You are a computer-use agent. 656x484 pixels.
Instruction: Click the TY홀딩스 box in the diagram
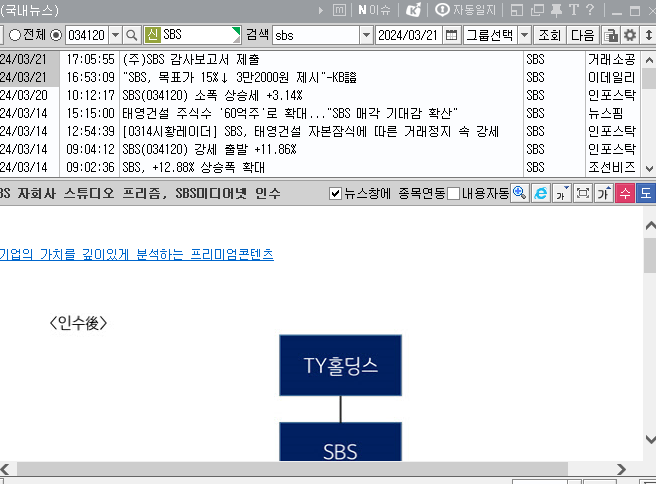[x=341, y=365]
